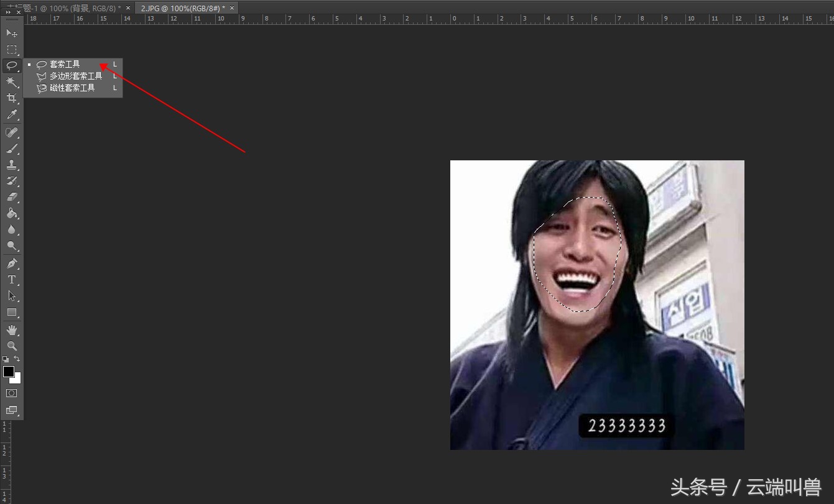834x504 pixels.
Task: Reset to default foreground and background colors
Action: pos(6,359)
